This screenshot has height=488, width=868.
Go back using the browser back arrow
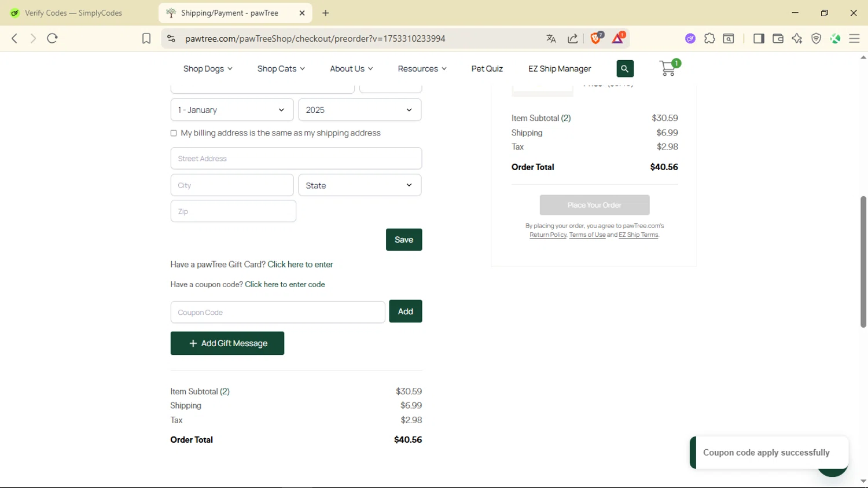click(x=14, y=38)
